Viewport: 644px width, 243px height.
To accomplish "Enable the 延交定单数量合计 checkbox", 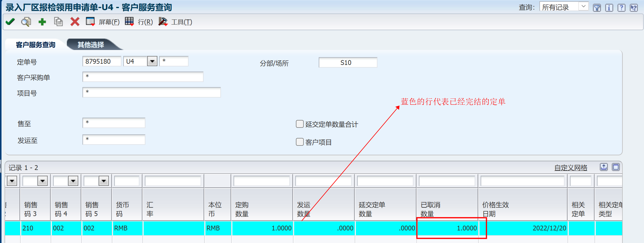I will click(x=300, y=124).
